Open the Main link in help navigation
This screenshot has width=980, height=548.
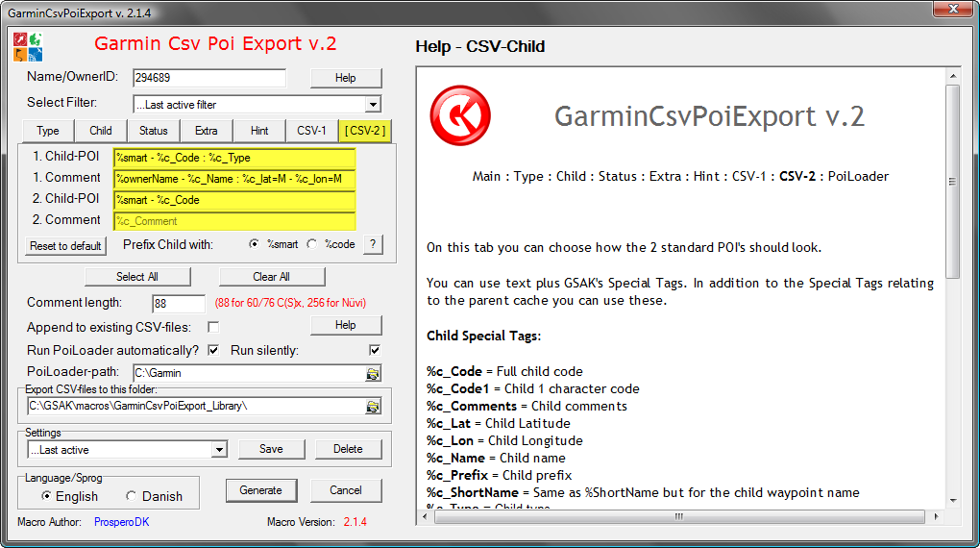tap(486, 176)
